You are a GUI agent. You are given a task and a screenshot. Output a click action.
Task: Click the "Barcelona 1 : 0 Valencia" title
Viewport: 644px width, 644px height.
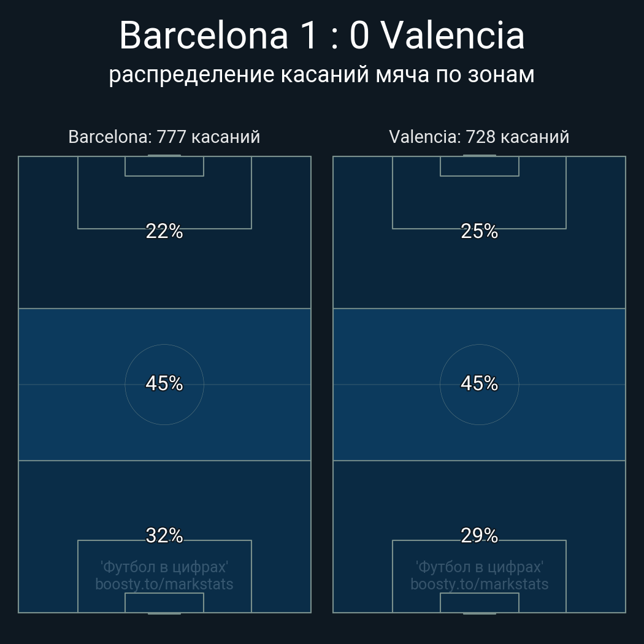pos(321,36)
